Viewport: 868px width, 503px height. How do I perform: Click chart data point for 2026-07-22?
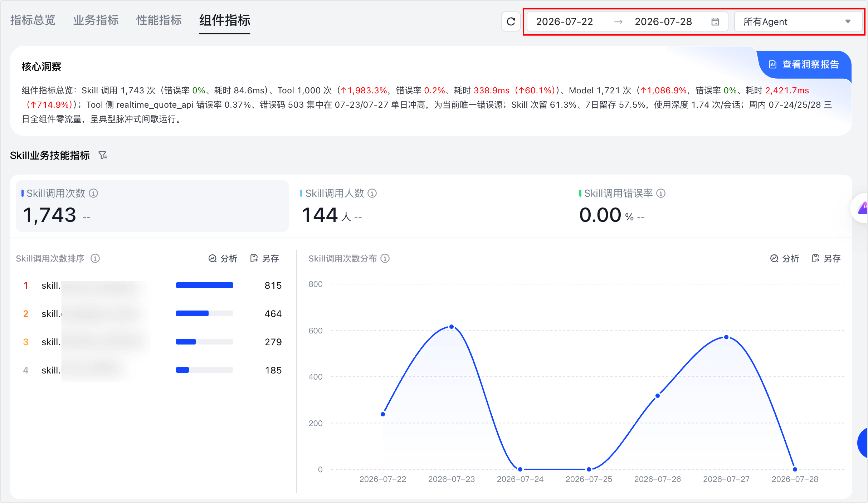click(x=383, y=414)
